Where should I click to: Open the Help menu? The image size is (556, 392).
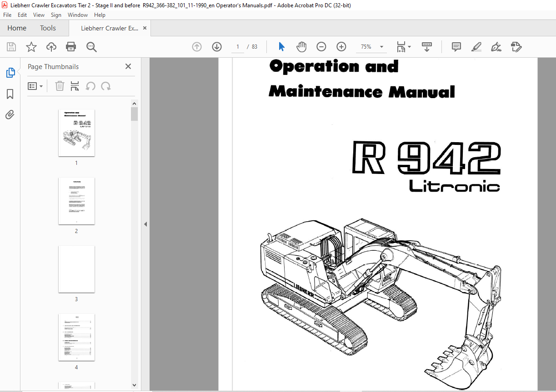tap(100, 15)
